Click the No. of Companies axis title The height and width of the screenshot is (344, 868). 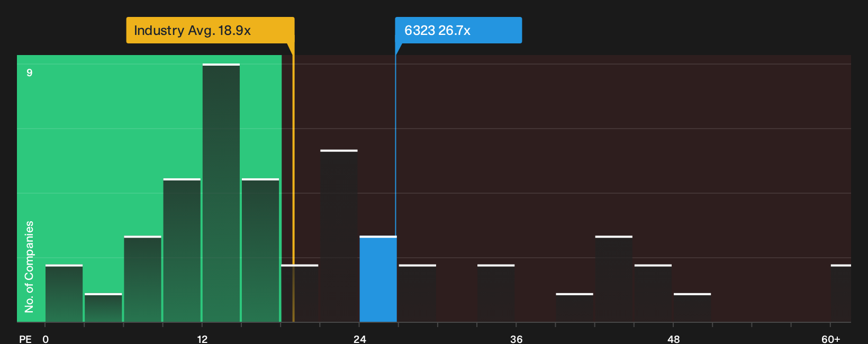click(29, 266)
